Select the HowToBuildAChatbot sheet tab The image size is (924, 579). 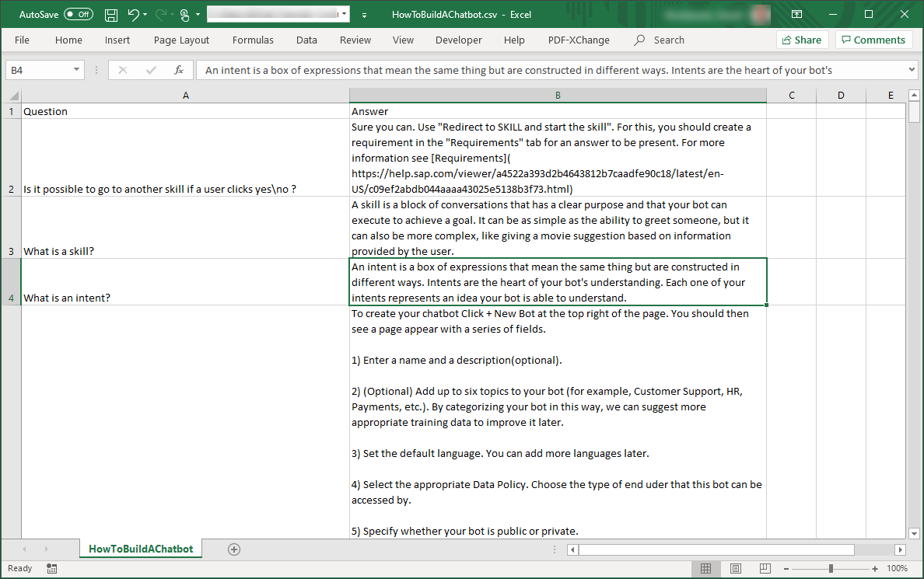(141, 549)
